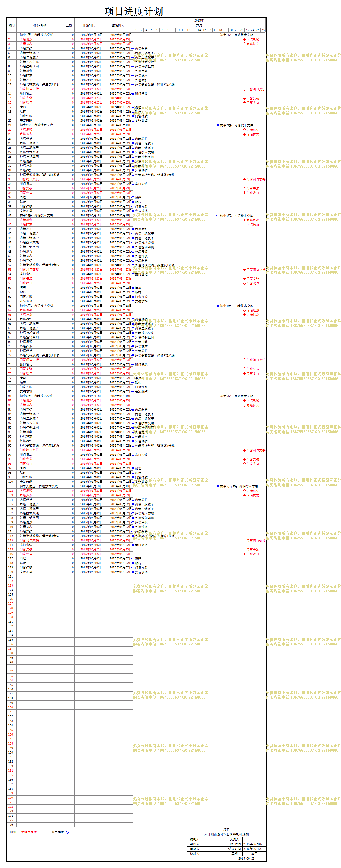341x868 pixels.
Task: Click day 26 in the timeline header
Action: [263, 30]
